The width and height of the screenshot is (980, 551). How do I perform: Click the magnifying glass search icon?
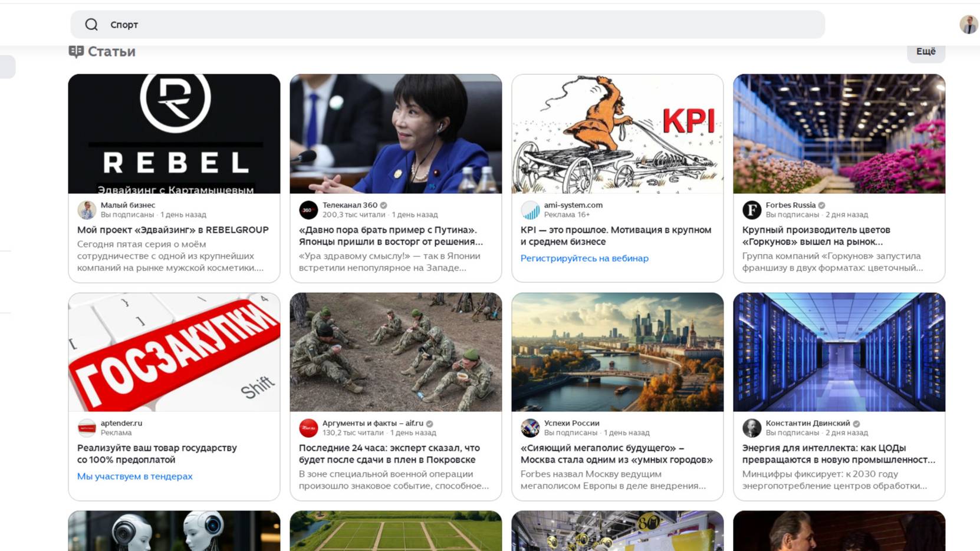click(91, 24)
